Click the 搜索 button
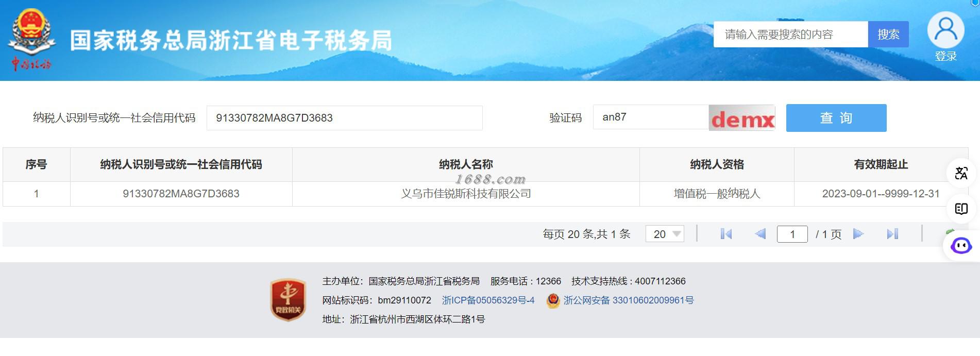980x356 pixels. [888, 35]
